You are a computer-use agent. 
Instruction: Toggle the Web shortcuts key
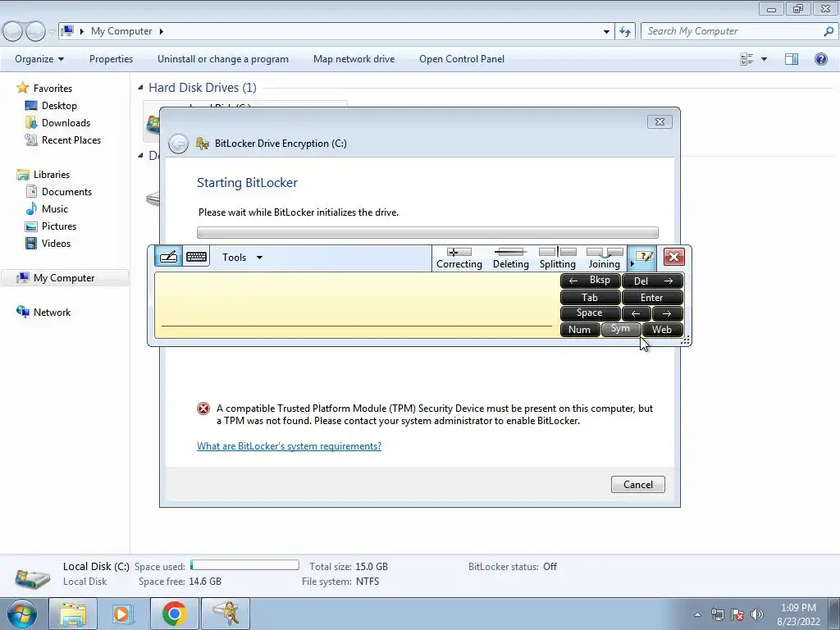(x=662, y=330)
